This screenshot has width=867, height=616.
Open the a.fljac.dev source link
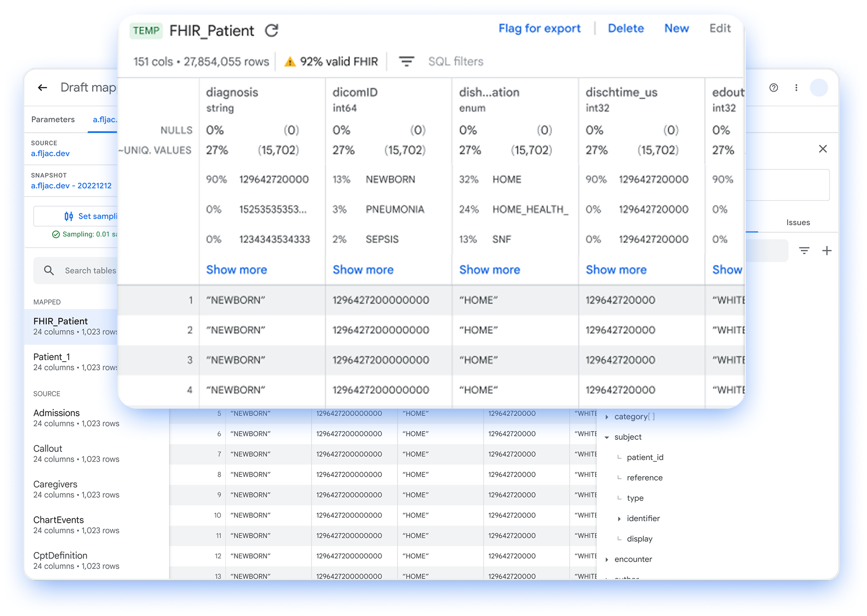(50, 153)
